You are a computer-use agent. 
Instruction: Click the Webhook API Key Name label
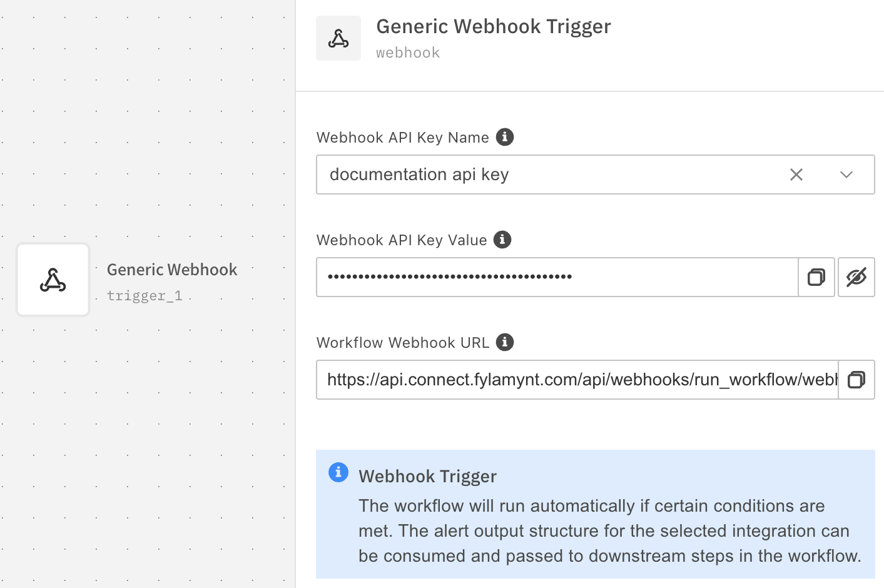pos(402,138)
